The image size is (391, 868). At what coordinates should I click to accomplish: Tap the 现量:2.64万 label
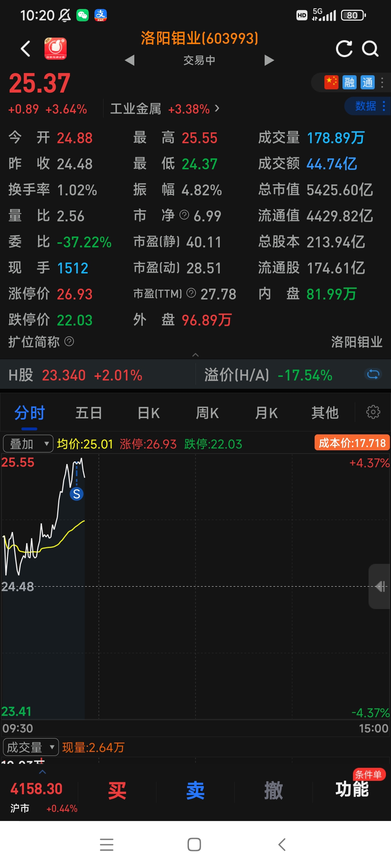coord(93,747)
